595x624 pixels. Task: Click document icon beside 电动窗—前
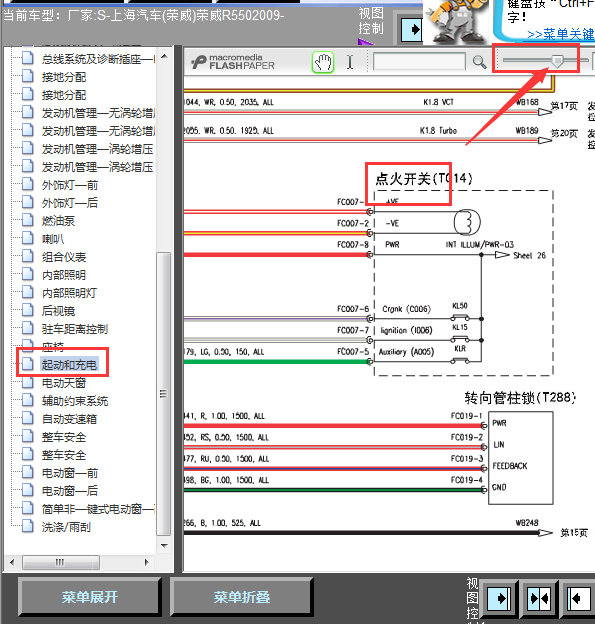coord(27,472)
